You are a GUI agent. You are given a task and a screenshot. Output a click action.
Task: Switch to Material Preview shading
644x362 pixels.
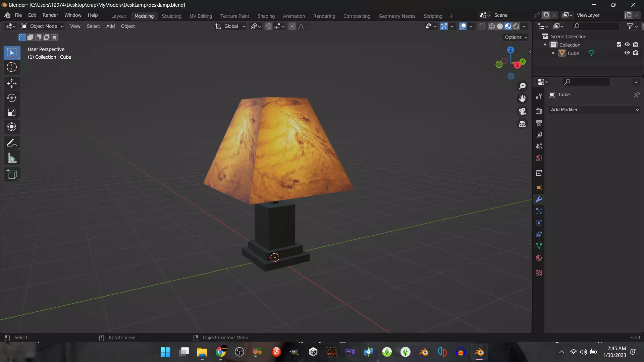click(x=508, y=26)
